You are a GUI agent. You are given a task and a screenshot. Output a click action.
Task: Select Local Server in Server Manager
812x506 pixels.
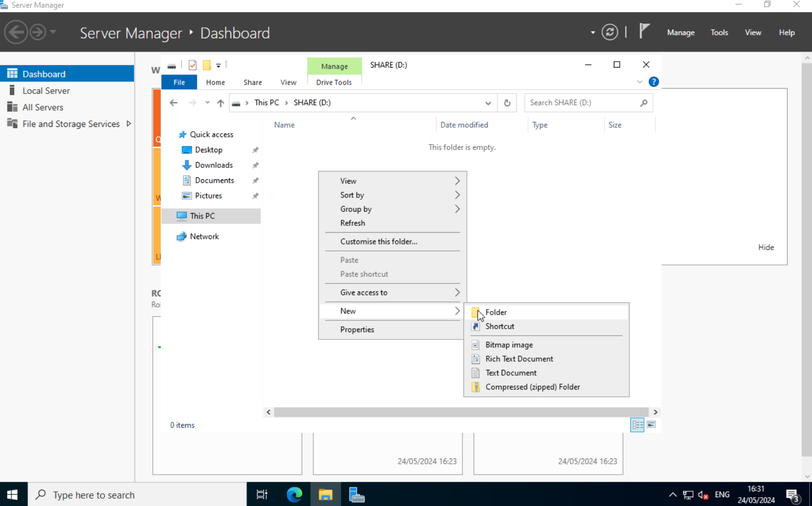click(67, 91)
